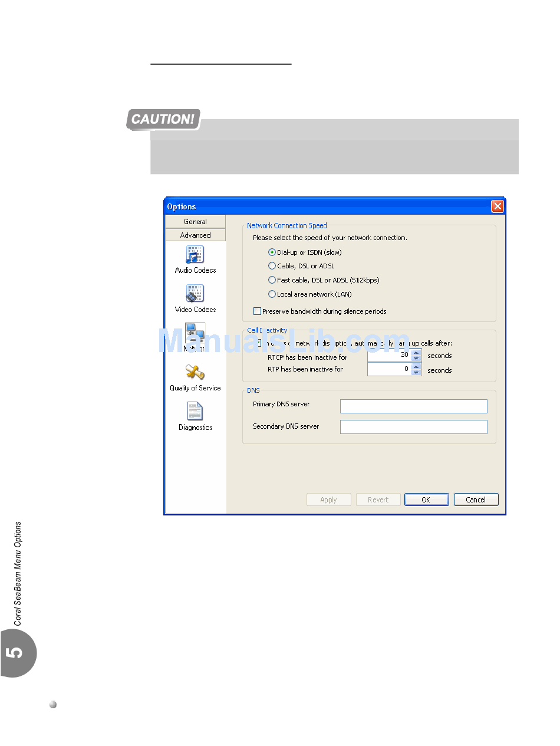This screenshot has width=560, height=746.
Task: Click the "Options" dialog title text
Action: tap(182, 207)
